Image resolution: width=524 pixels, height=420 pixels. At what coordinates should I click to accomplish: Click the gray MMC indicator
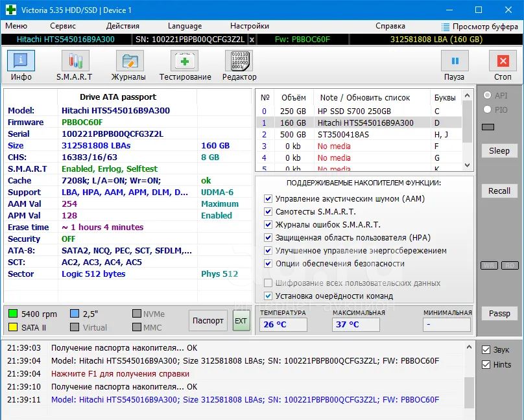(137, 327)
